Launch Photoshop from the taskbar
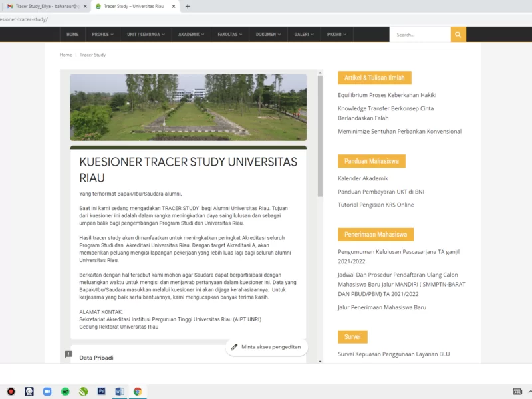 coord(102,391)
